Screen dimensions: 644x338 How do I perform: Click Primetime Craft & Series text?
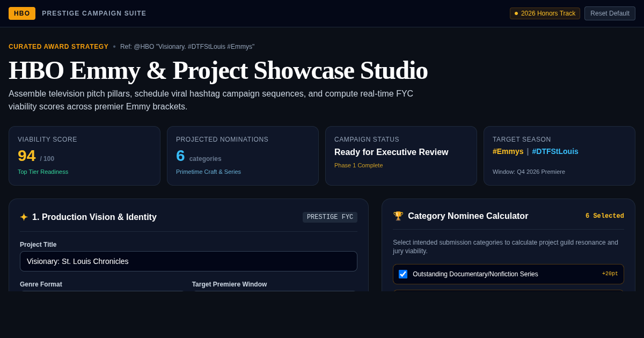pos(208,172)
